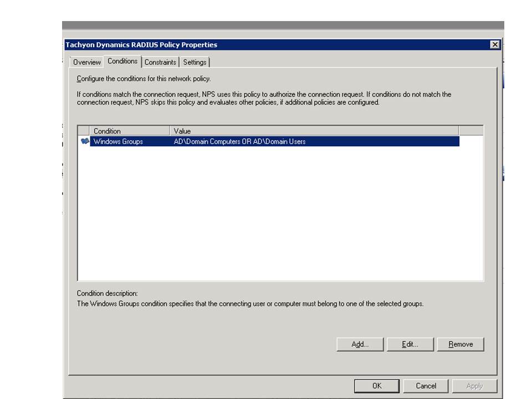Switch to the Overview tab
Viewport: 532px width, 399px height.
pyautogui.click(x=87, y=62)
